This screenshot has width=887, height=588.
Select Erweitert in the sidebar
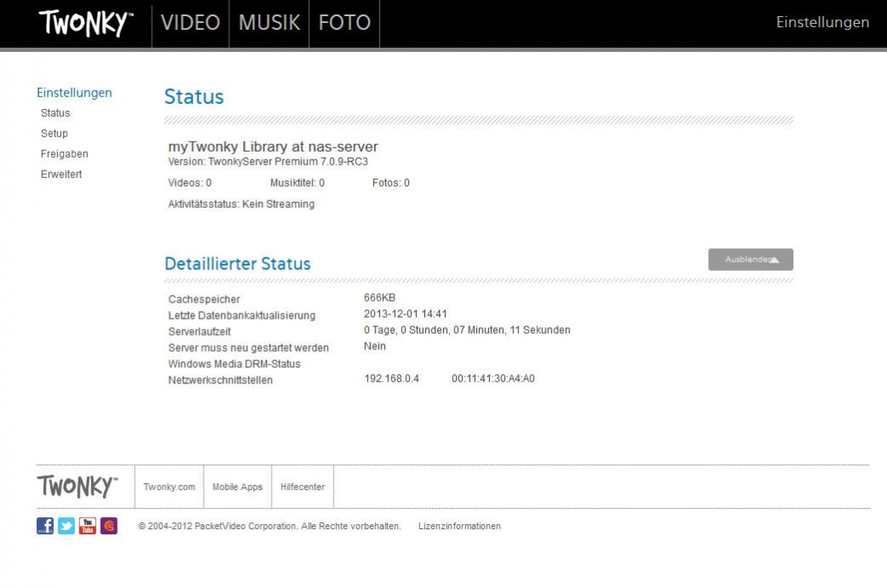pyautogui.click(x=61, y=175)
